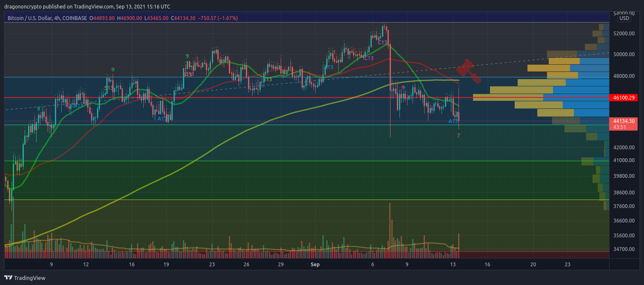This screenshot has height=285, width=644.
Task: Click the 34700.00 price axis label
Action: 624,249
